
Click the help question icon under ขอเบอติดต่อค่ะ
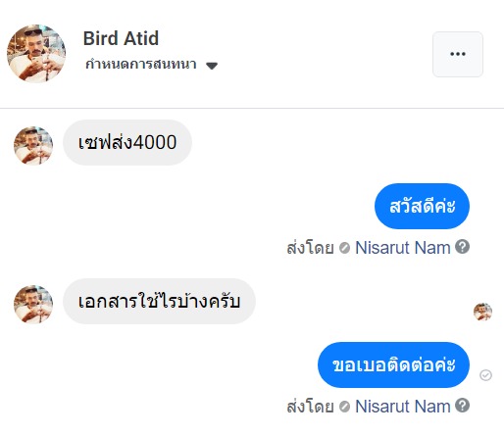point(463,406)
